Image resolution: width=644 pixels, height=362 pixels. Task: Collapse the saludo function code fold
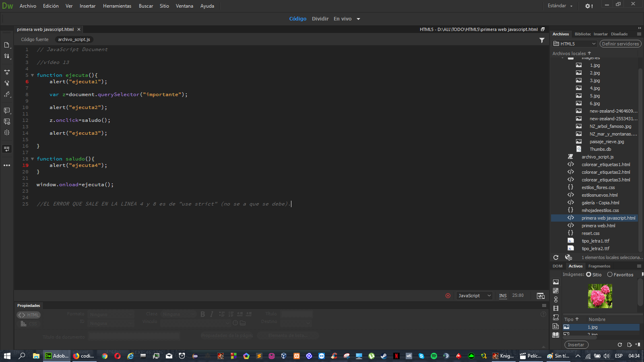pyautogui.click(x=33, y=159)
